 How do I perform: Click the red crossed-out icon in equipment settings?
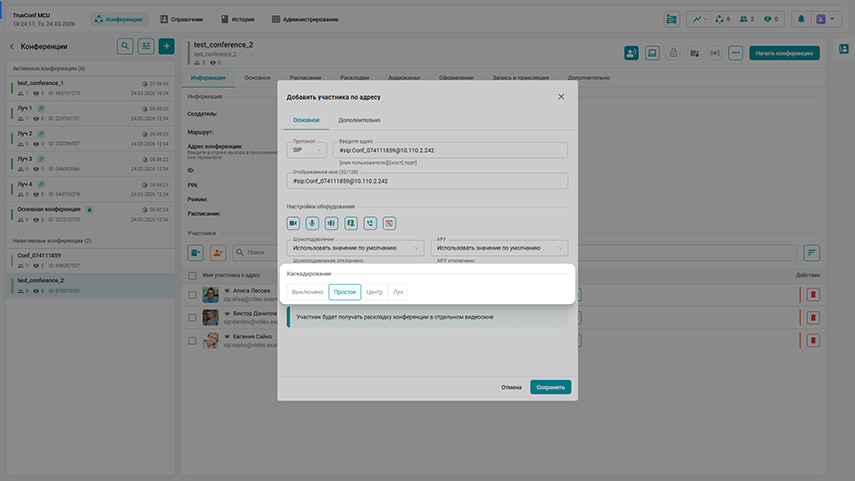click(389, 223)
